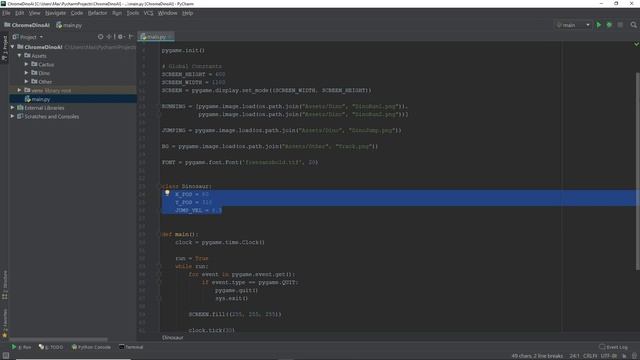Open the File menu

click(x=6, y=13)
